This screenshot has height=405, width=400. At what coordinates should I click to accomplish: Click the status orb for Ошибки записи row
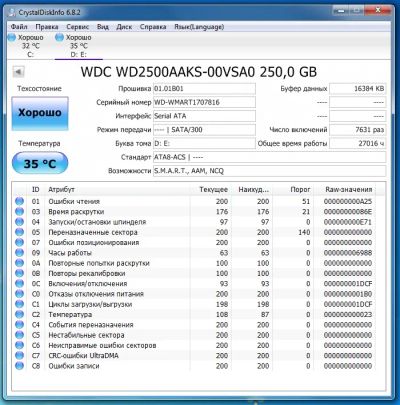[20, 366]
